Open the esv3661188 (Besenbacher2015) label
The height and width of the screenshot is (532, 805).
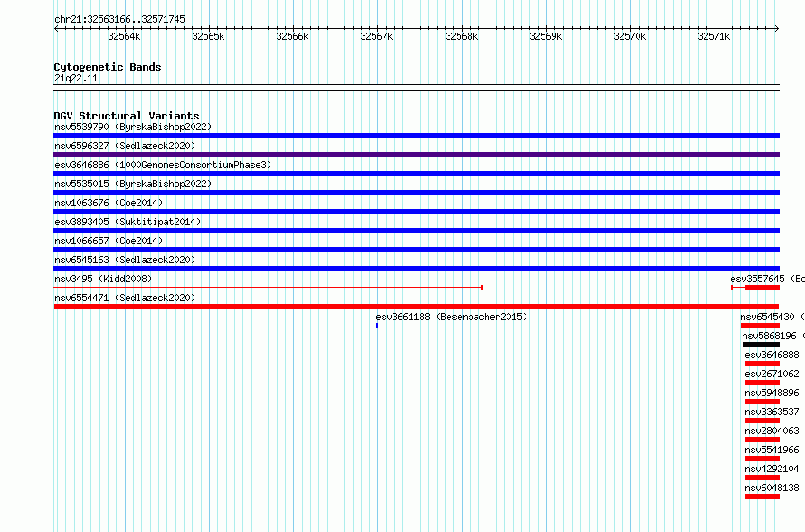[451, 317]
